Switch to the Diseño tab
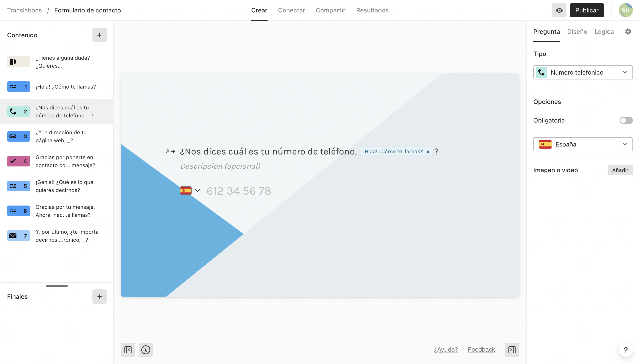 (577, 32)
